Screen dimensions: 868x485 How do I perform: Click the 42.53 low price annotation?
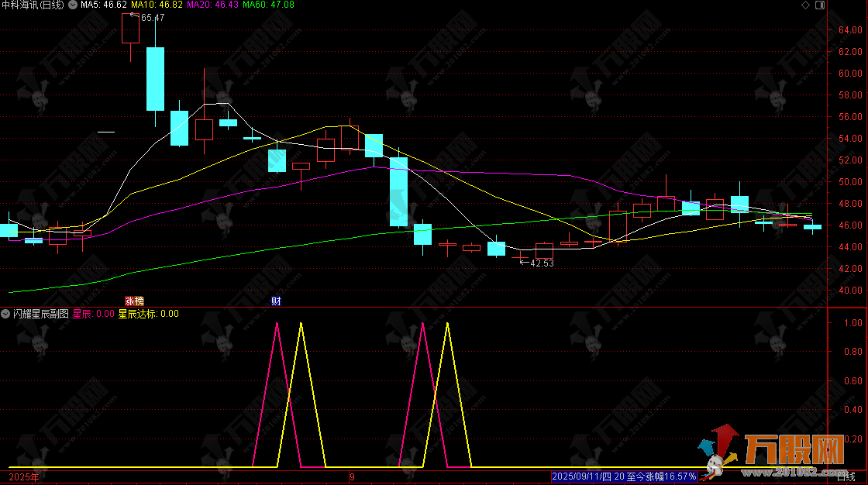coord(542,263)
